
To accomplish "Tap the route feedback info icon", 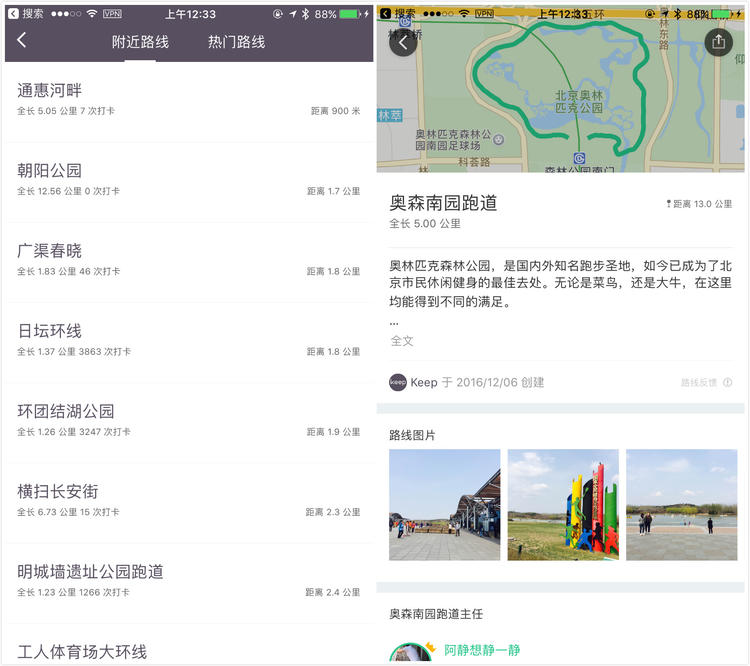I will click(728, 382).
